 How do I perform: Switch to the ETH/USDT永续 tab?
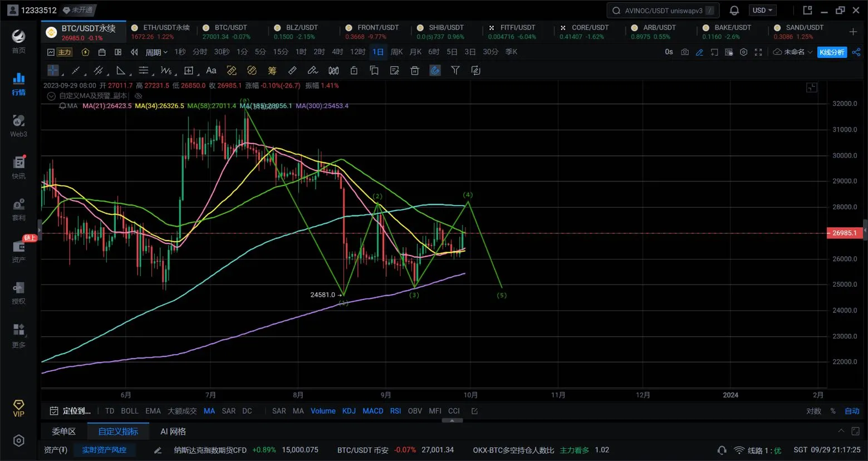point(160,32)
